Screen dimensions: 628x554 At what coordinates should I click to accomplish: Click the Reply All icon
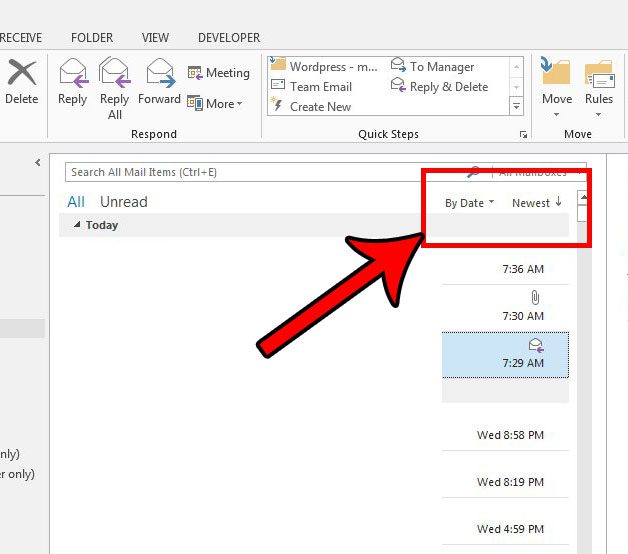pos(114,75)
